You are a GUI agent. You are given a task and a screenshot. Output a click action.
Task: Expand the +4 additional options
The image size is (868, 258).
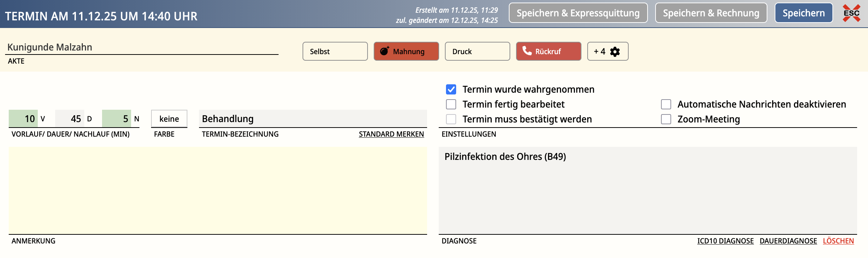(x=599, y=51)
